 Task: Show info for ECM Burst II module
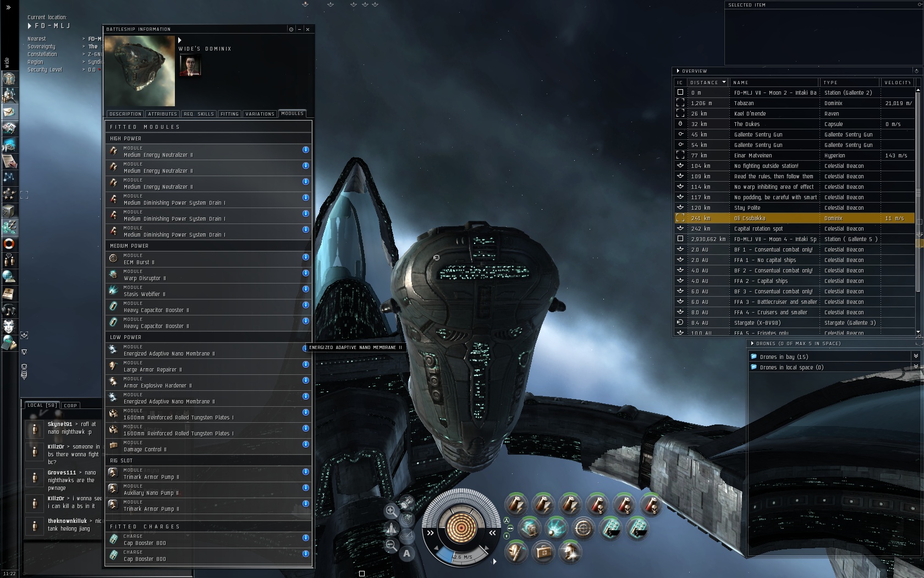coord(306,257)
